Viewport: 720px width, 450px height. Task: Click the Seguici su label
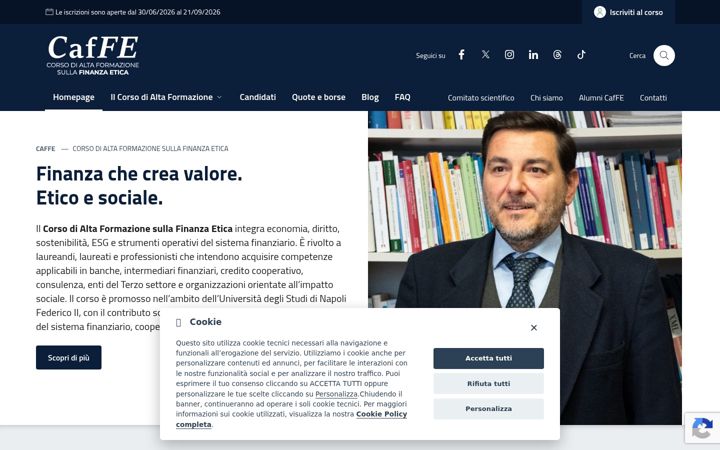pos(430,56)
